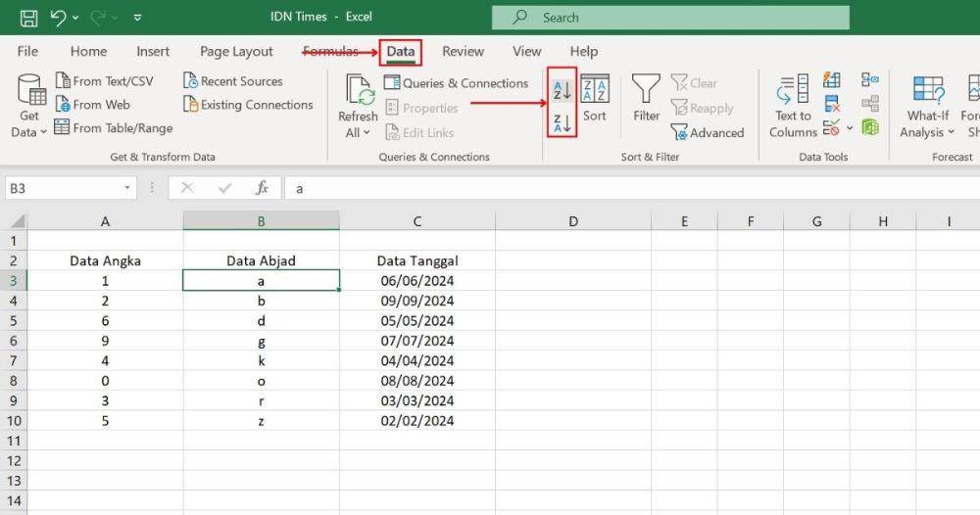This screenshot has height=515, width=980.
Task: Click the Remove Duplicates icon
Action: [x=832, y=104]
